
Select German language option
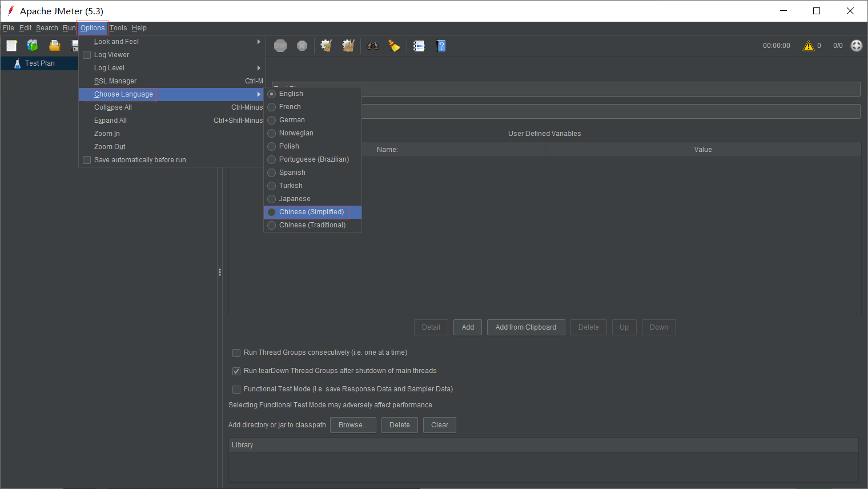312,120
